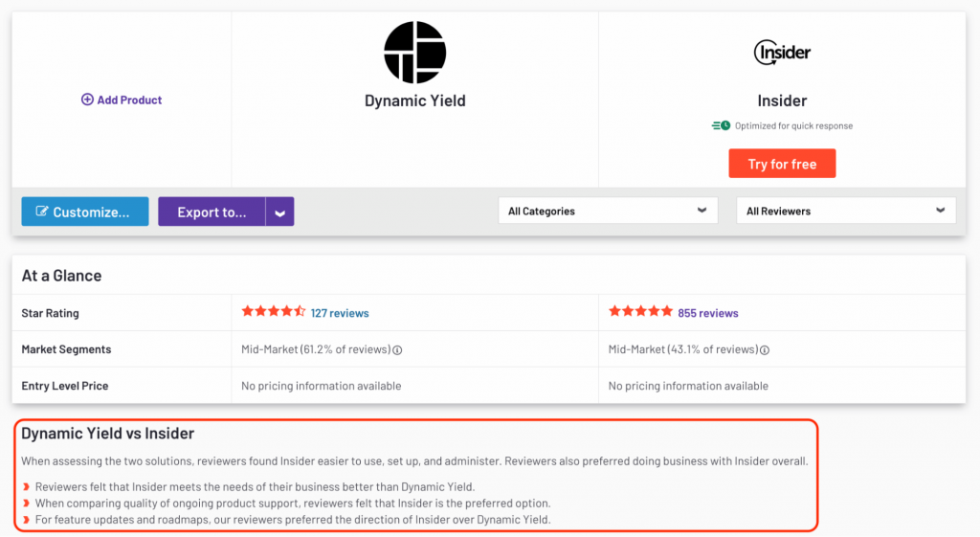Click the Customize button
The image size is (980, 537).
(85, 212)
